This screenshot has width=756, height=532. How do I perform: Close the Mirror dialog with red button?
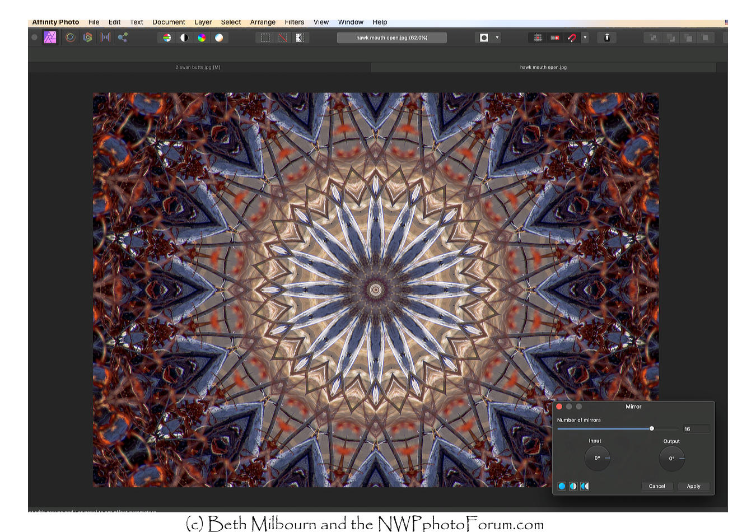click(x=559, y=407)
